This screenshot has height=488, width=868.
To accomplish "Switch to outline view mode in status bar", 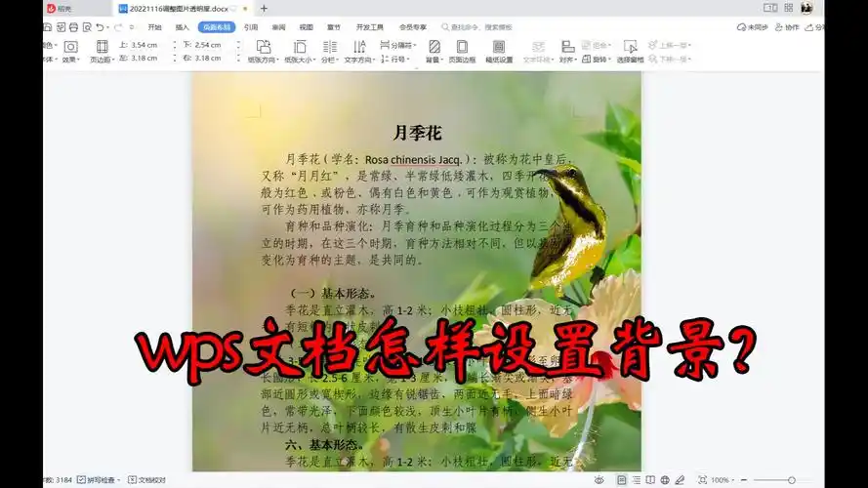I will point(636,479).
